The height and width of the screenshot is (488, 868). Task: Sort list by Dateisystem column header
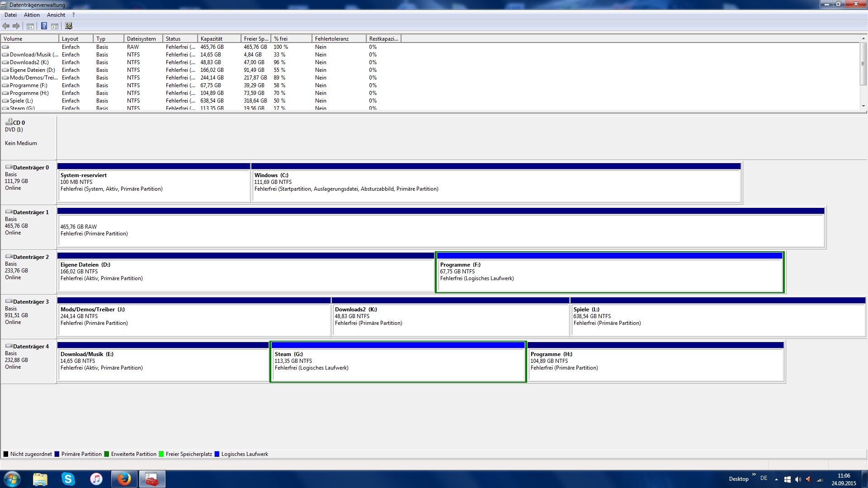[142, 39]
